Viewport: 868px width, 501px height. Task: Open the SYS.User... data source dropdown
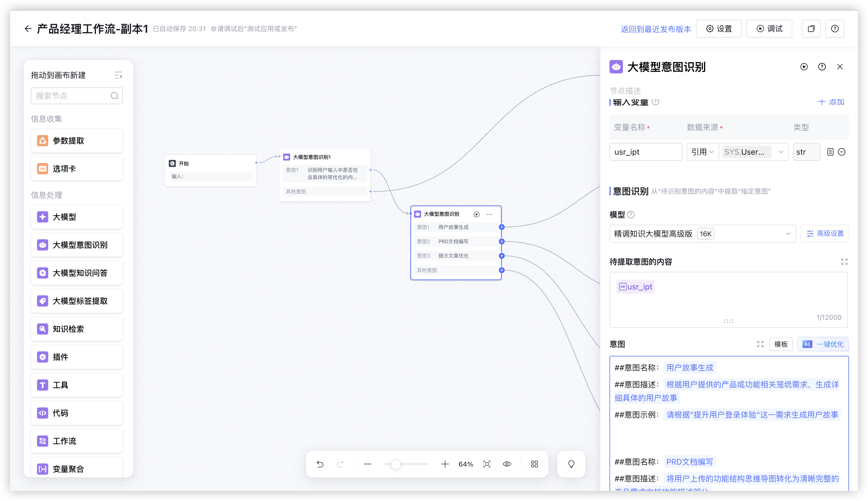pos(754,152)
